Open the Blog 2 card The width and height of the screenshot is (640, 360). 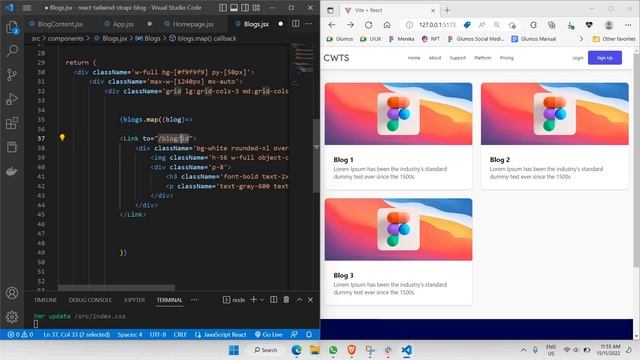pos(555,136)
